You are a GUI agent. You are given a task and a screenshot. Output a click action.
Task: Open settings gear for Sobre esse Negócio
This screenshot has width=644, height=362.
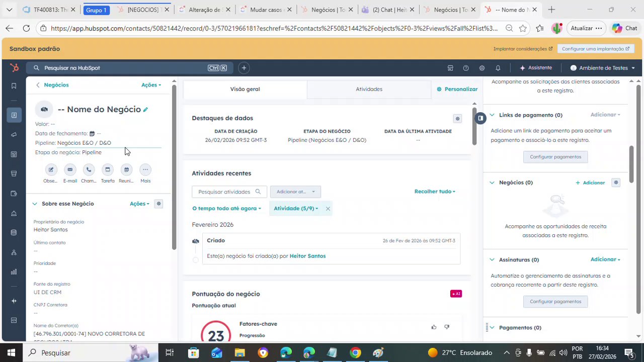(x=158, y=204)
